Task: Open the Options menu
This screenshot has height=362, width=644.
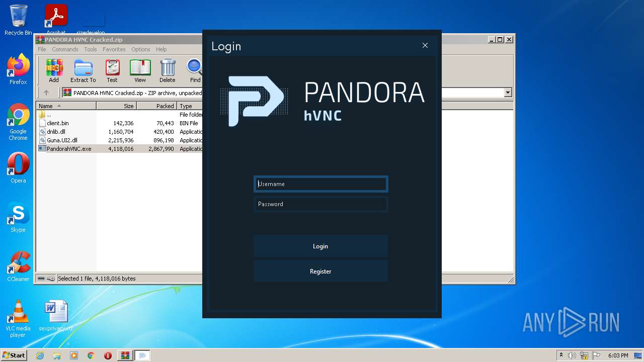Action: point(141,49)
